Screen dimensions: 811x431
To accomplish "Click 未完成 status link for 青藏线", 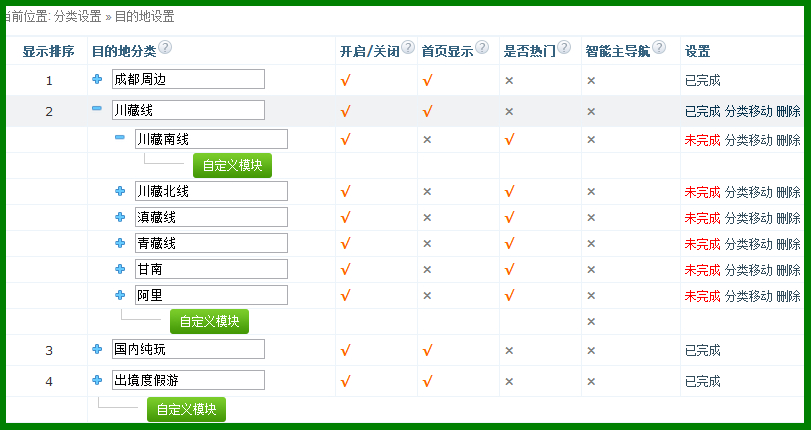I will (x=702, y=244).
